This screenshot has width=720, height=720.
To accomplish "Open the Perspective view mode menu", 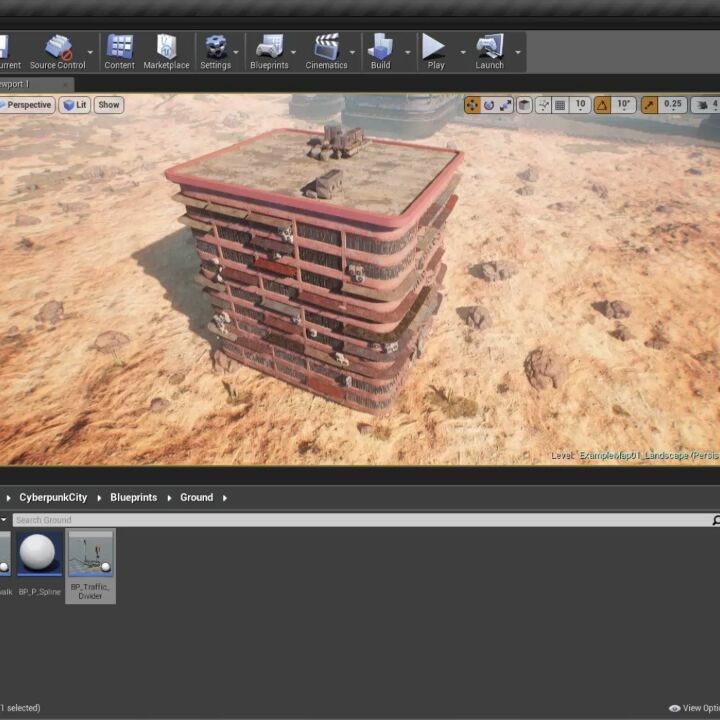I will [x=27, y=105].
